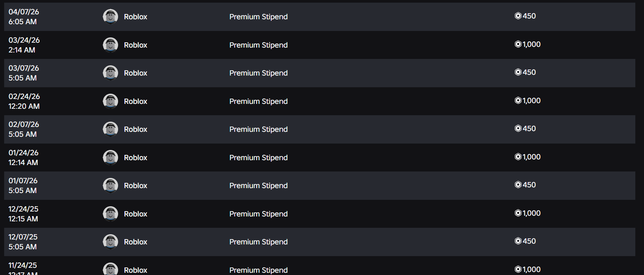Viewport: 644px width, 275px height.
Task: Select Premium Stipend text in the 02/24/26 row
Action: [258, 101]
